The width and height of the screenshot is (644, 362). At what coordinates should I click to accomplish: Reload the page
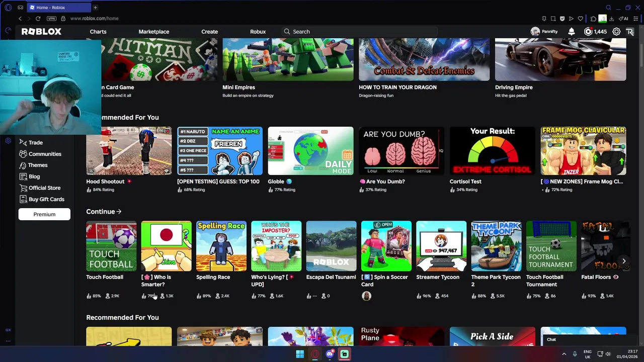click(38, 19)
